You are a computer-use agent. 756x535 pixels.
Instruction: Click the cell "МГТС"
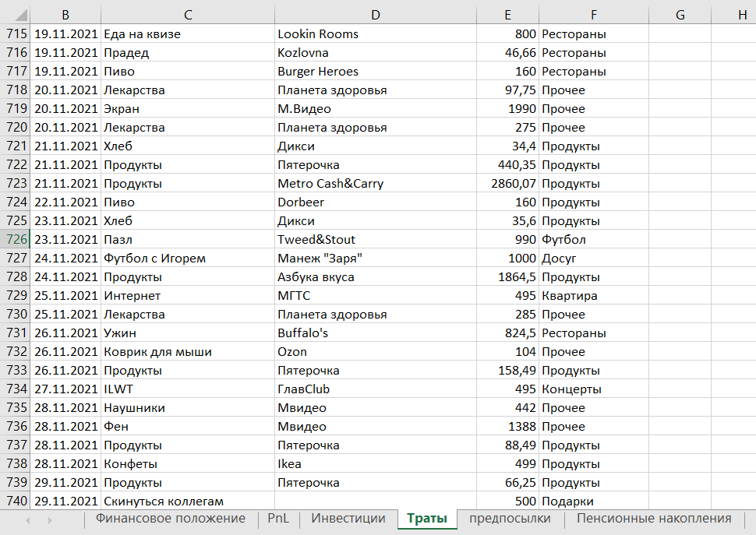click(376, 296)
